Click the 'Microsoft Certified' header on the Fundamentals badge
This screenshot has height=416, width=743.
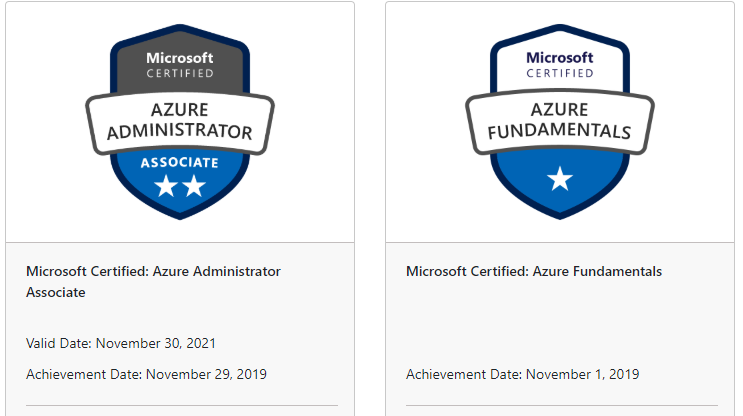[x=560, y=65]
